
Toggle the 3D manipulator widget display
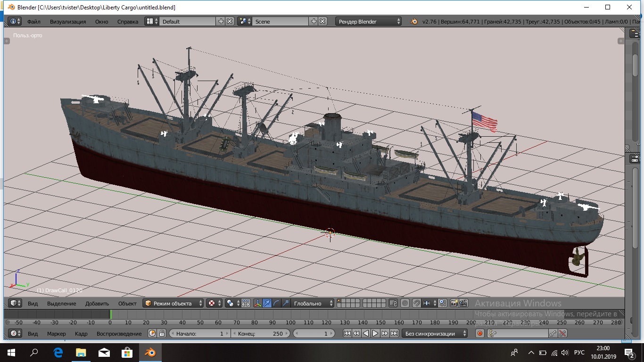point(258,303)
